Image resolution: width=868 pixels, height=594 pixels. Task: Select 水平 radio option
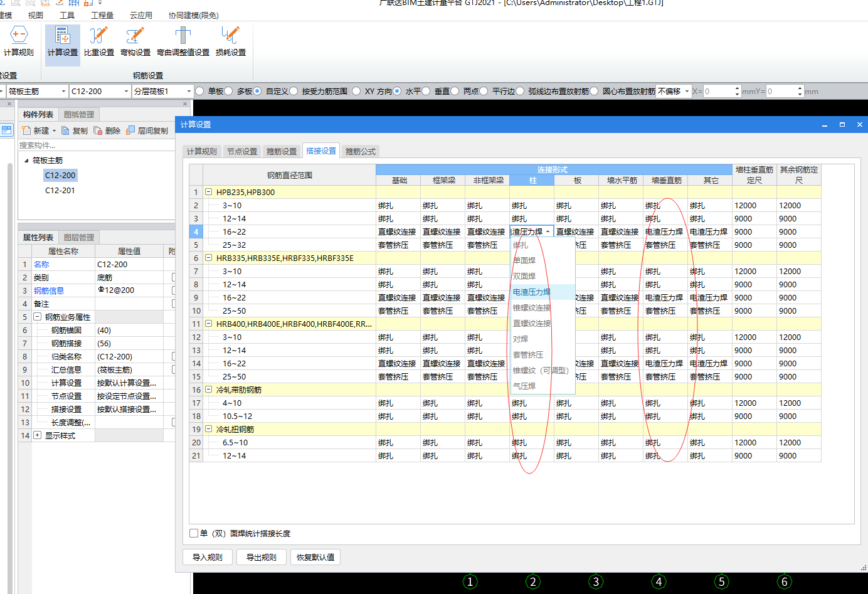tap(397, 91)
